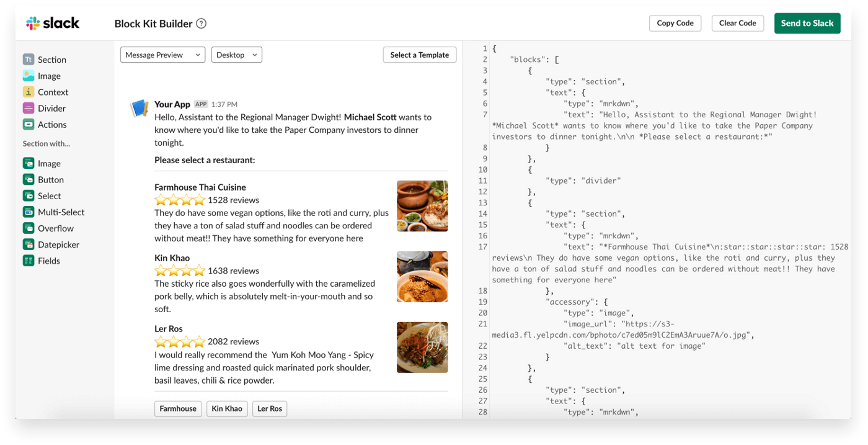Viewport: 868px width, 445px height.
Task: Place cursor on "type": "divider" code line
Action: [583, 181]
